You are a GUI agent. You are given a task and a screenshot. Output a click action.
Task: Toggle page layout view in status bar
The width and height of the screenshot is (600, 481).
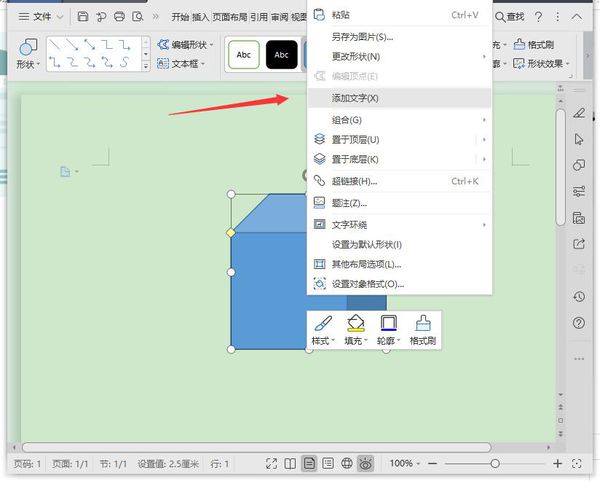[309, 464]
